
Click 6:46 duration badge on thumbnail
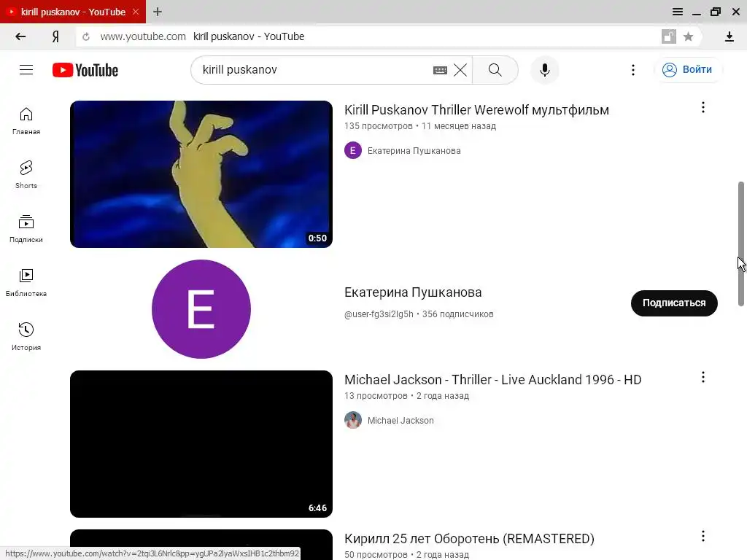point(317,508)
